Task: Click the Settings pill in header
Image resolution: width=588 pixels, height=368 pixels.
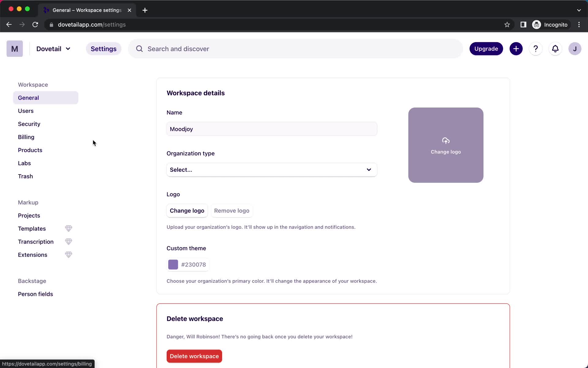Action: 104,49
